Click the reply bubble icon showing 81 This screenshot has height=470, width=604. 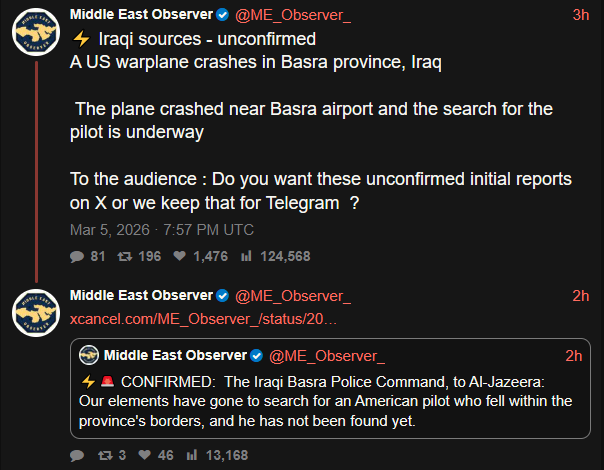click(77, 256)
